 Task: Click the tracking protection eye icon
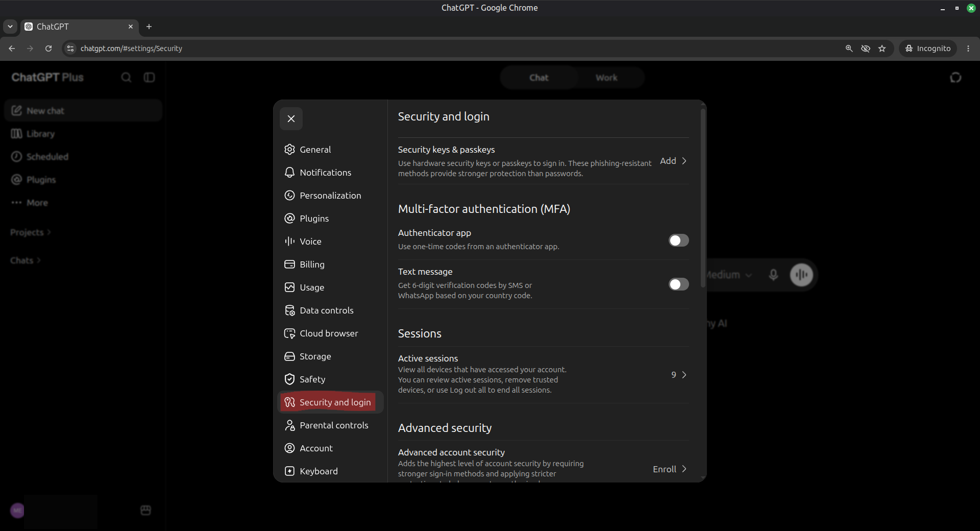[x=866, y=49]
